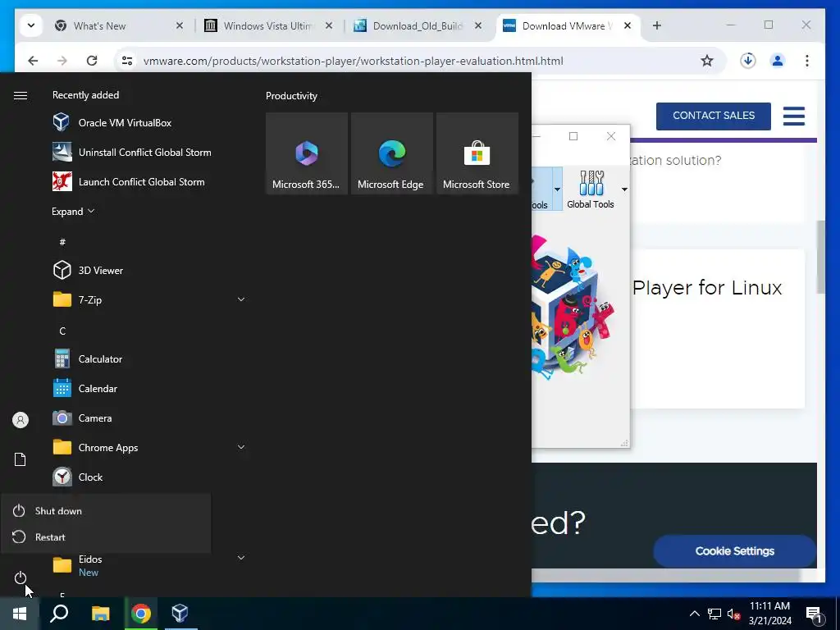Click the # section header
Image resolution: width=840 pixels, height=630 pixels.
(x=62, y=242)
